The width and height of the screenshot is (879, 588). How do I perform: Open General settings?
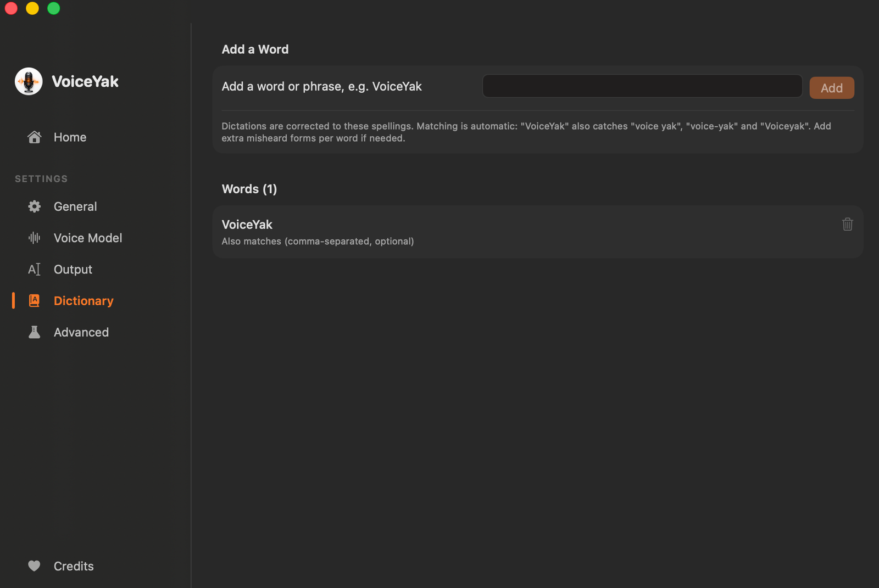[x=75, y=206]
